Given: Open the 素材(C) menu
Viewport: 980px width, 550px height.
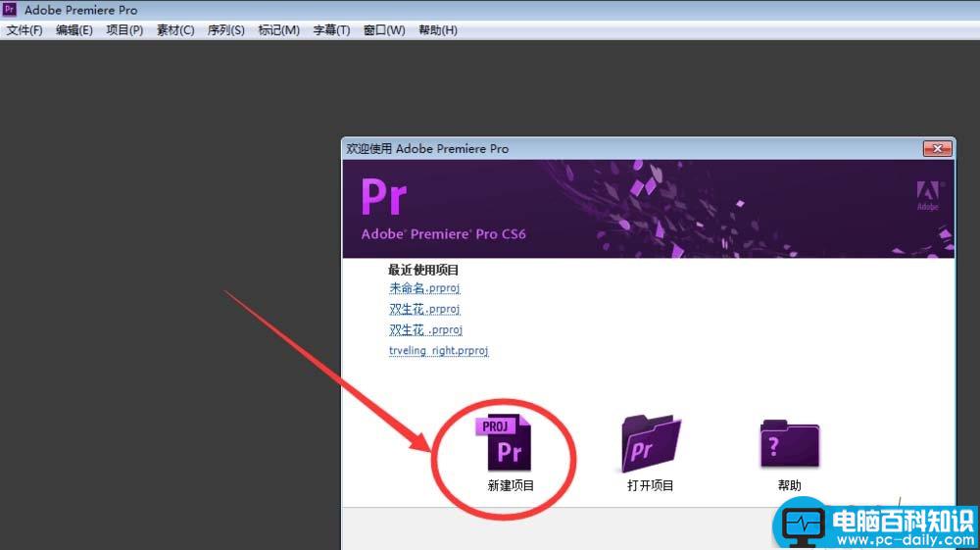Looking at the screenshot, I should point(175,30).
